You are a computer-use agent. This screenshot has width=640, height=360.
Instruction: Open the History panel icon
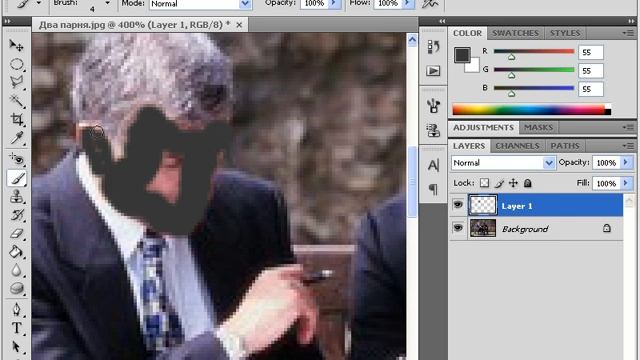click(x=433, y=47)
